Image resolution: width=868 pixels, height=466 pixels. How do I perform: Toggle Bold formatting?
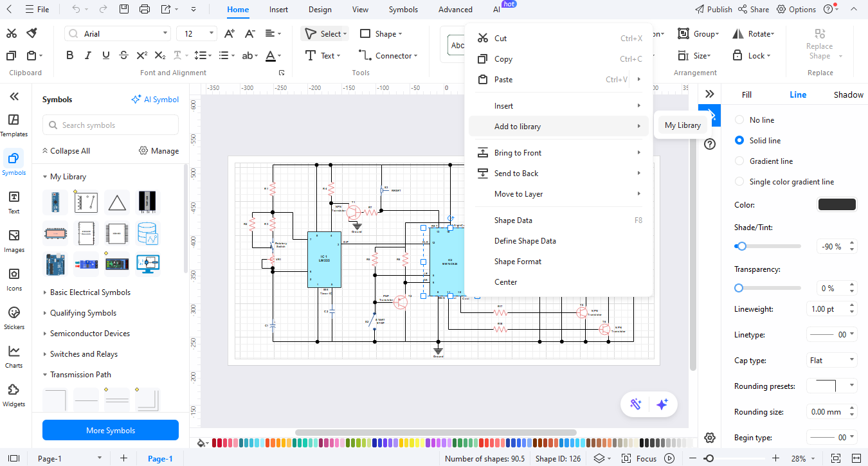click(70, 55)
